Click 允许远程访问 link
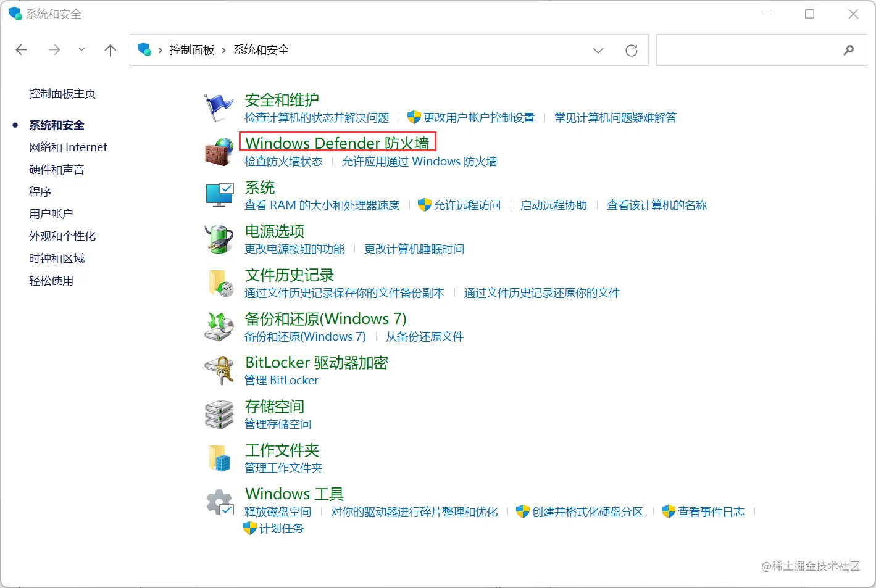 467,205
